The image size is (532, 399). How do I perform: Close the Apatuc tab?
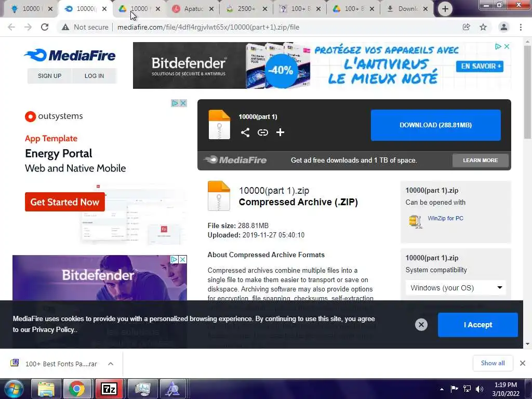click(211, 9)
